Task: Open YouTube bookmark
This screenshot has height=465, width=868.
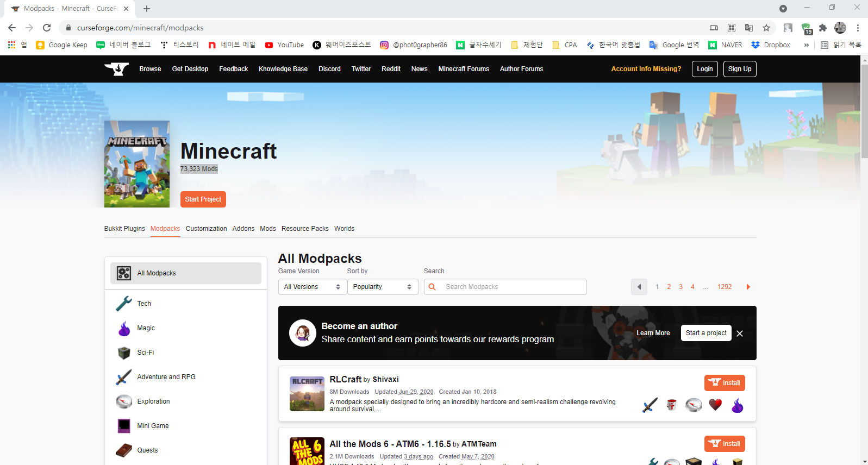Action: (x=284, y=45)
